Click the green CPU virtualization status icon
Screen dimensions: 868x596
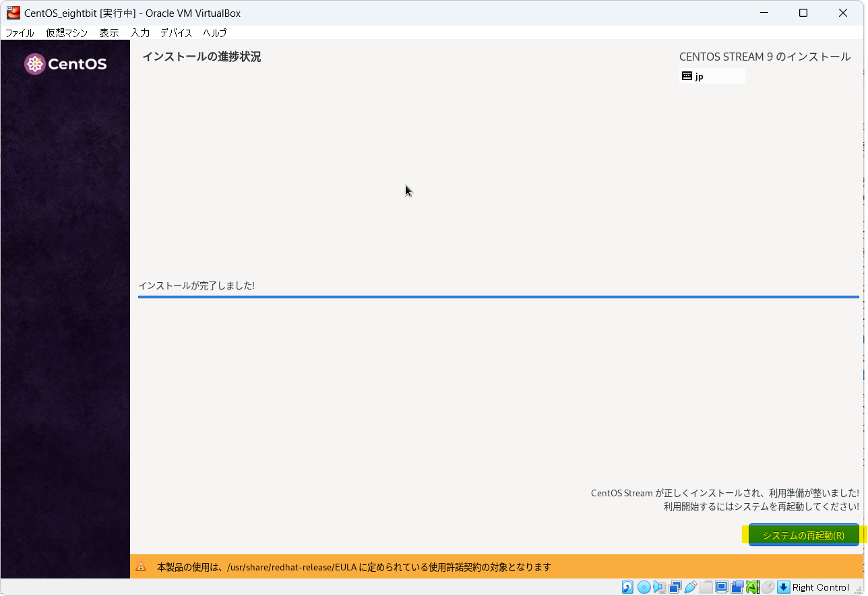click(x=752, y=587)
